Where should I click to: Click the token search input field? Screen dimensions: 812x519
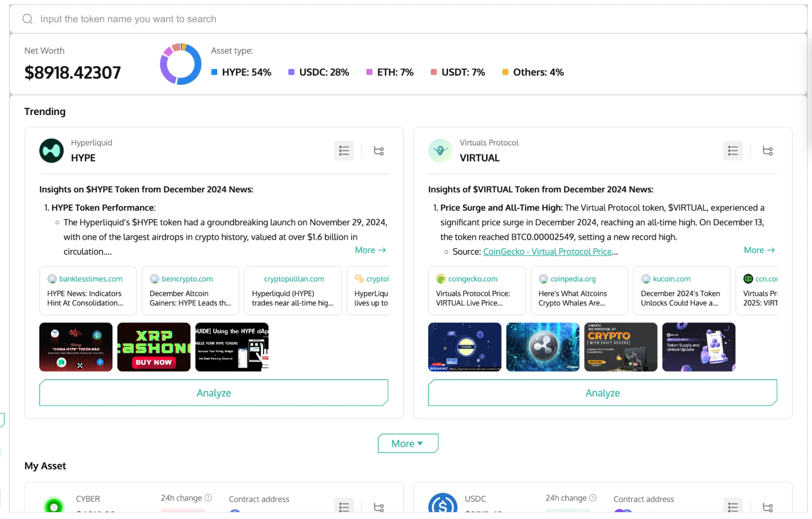pos(162,19)
